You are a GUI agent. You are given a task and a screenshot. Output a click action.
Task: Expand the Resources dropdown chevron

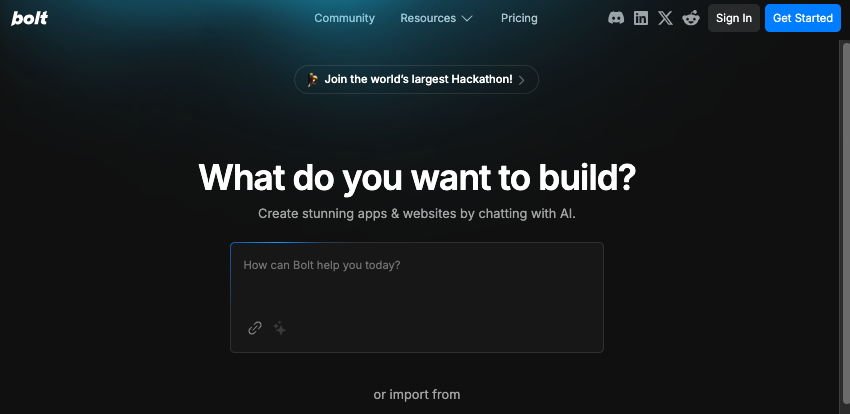pos(467,18)
